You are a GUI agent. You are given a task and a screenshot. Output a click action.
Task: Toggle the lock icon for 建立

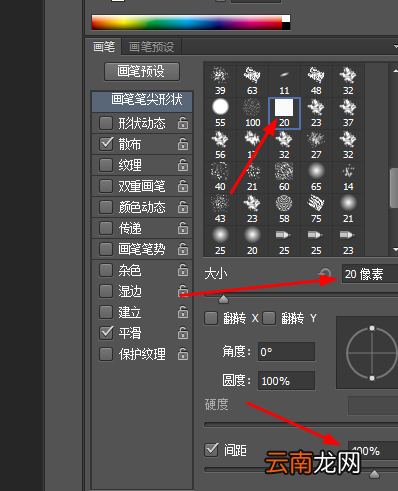click(x=183, y=312)
